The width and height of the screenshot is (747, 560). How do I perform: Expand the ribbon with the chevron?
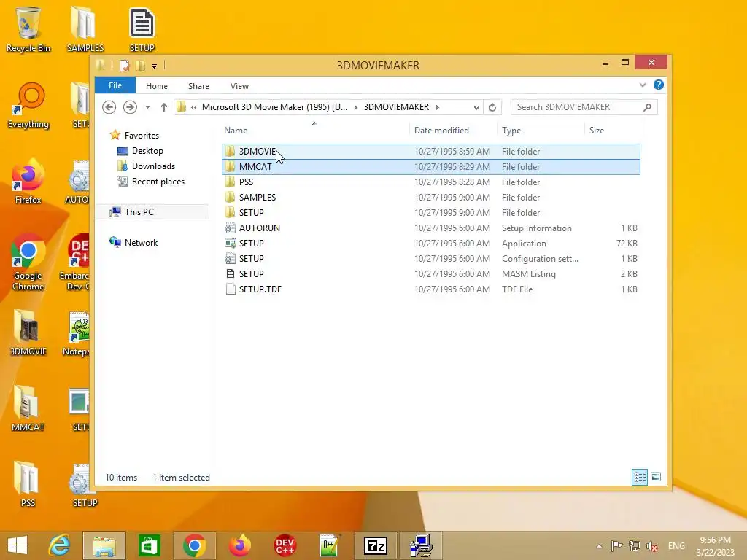tap(642, 85)
